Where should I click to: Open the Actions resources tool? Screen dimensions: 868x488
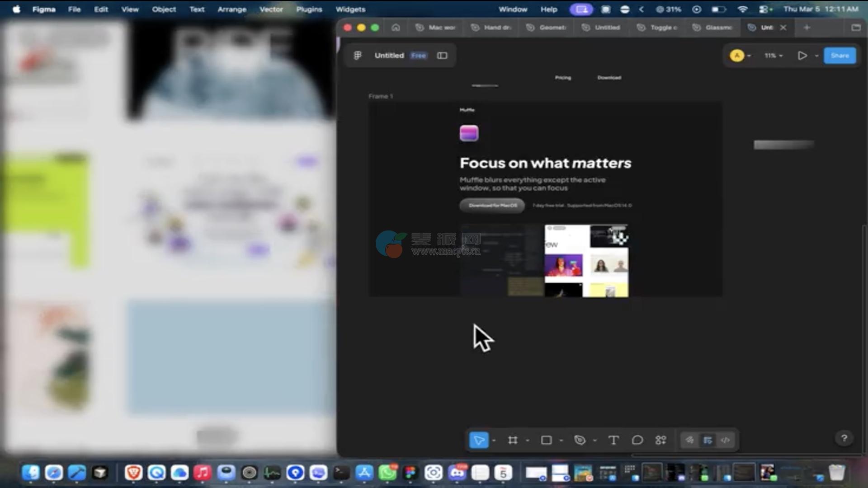point(661,440)
